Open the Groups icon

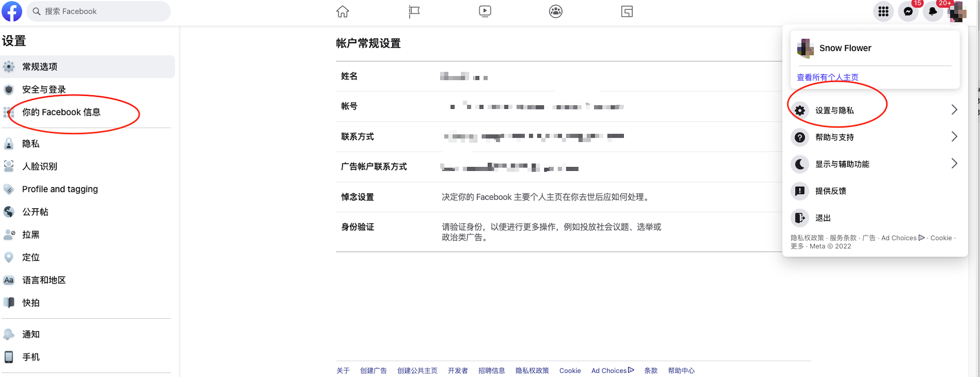click(x=556, y=11)
